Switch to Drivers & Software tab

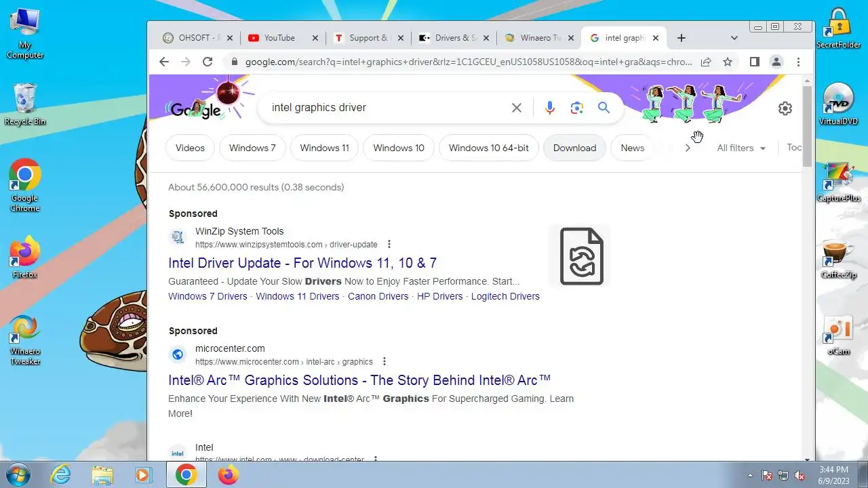click(x=454, y=38)
